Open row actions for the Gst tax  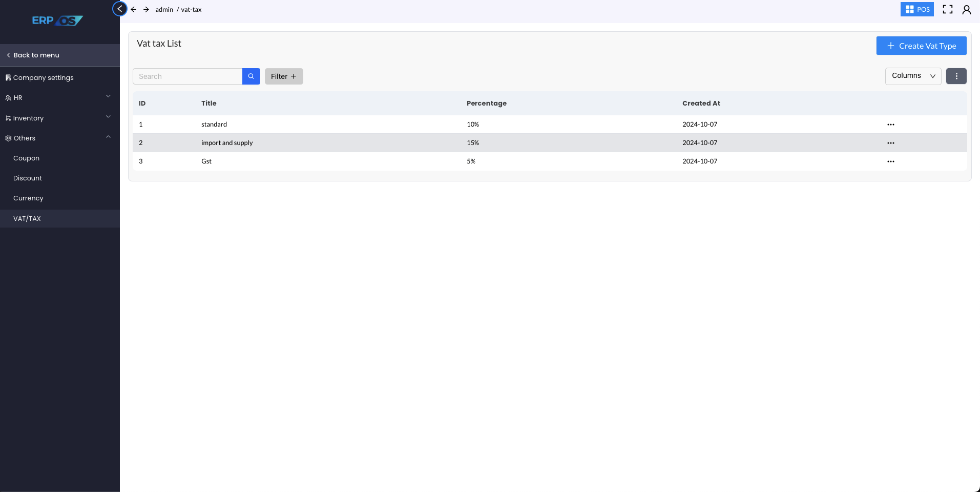click(x=891, y=161)
